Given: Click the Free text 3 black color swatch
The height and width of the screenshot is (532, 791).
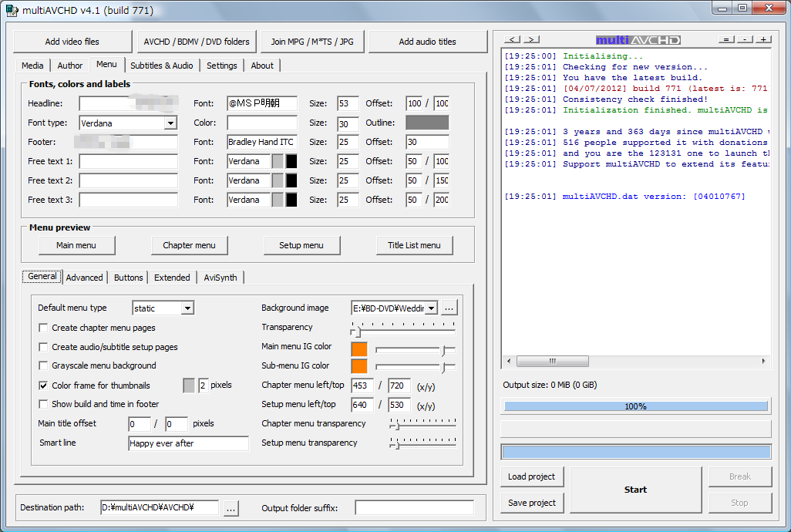Looking at the screenshot, I should (x=291, y=200).
